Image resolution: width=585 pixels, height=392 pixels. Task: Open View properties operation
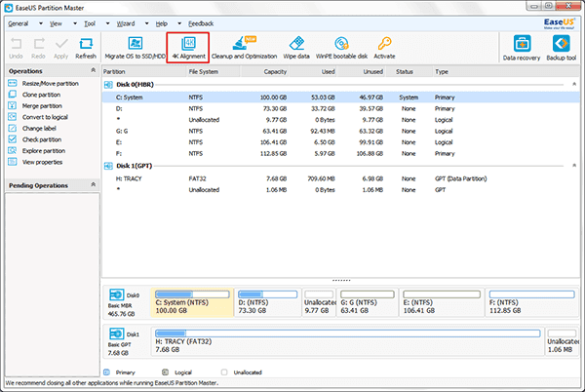coord(42,162)
